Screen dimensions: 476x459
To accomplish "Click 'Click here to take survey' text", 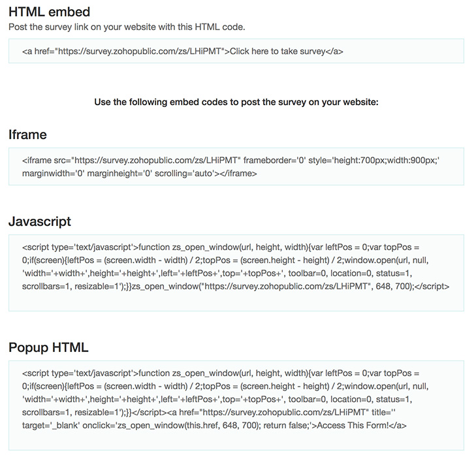I will pyautogui.click(x=278, y=52).
